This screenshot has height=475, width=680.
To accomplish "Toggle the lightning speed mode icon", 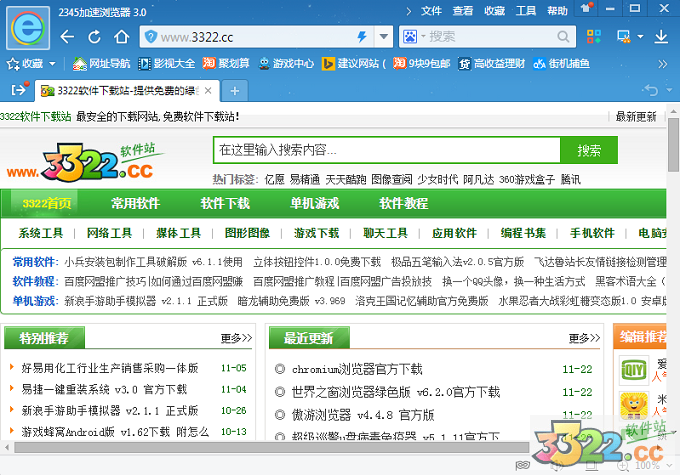I will point(362,36).
